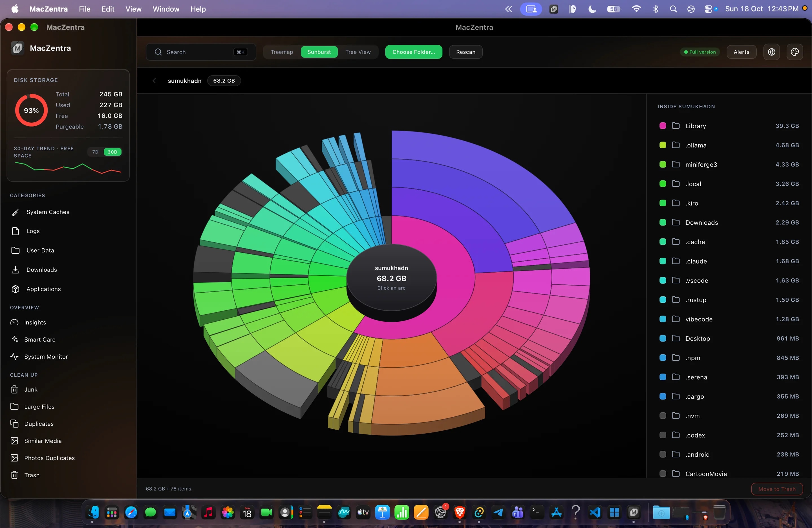
Task: Select the vibecode folder row
Action: (729, 319)
